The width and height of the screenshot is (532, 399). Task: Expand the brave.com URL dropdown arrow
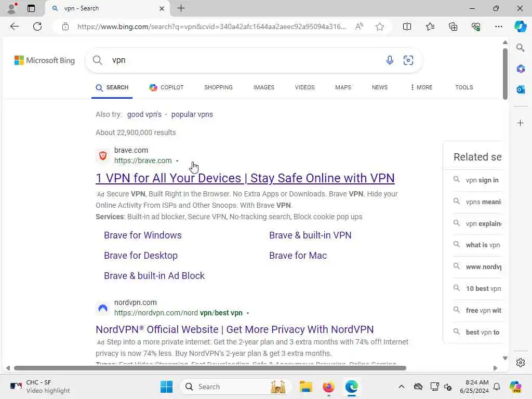177,161
